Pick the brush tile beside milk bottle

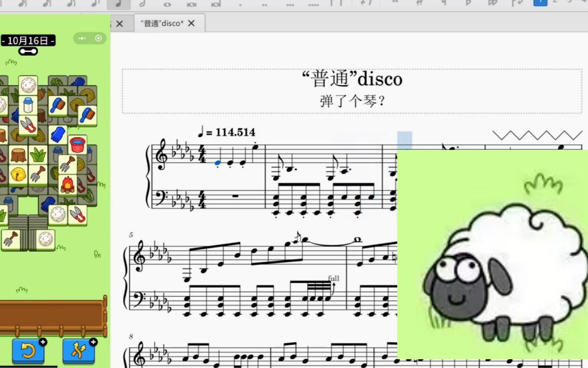click(x=58, y=106)
